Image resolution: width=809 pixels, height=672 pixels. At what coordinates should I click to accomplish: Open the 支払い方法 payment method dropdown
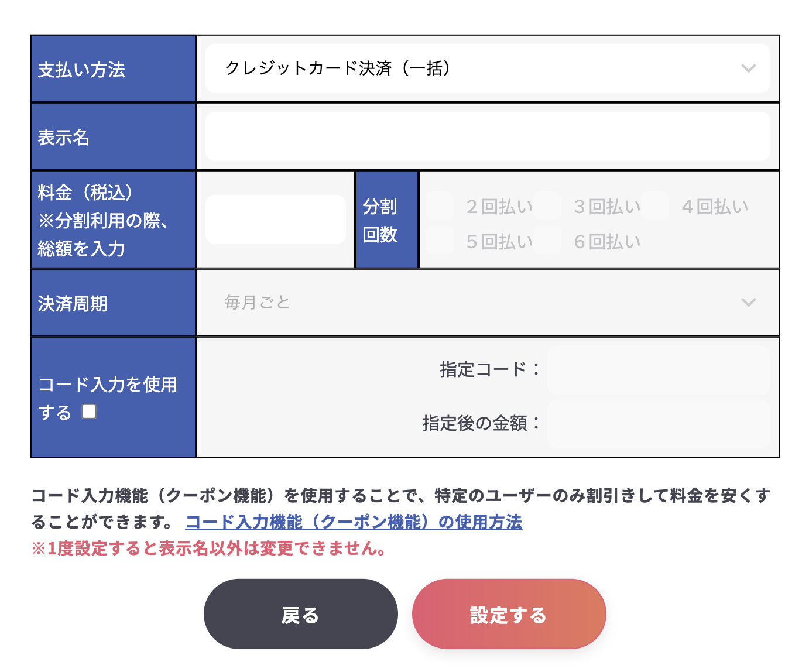coord(488,68)
